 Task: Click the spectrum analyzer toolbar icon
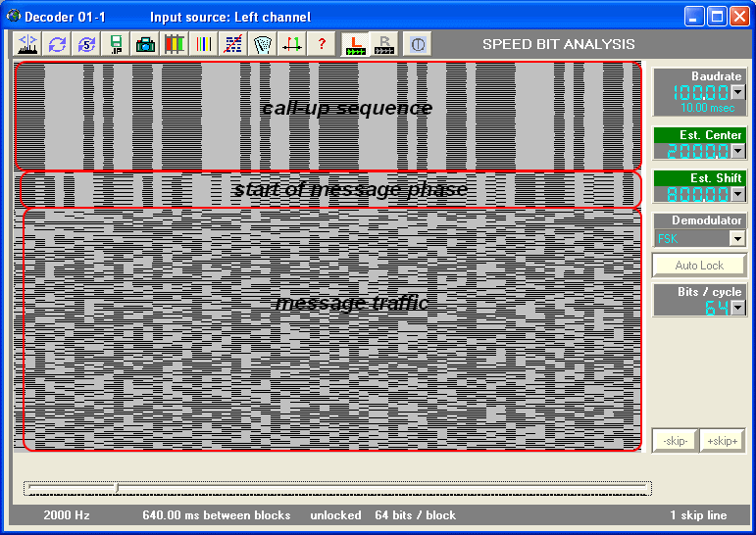click(27, 44)
